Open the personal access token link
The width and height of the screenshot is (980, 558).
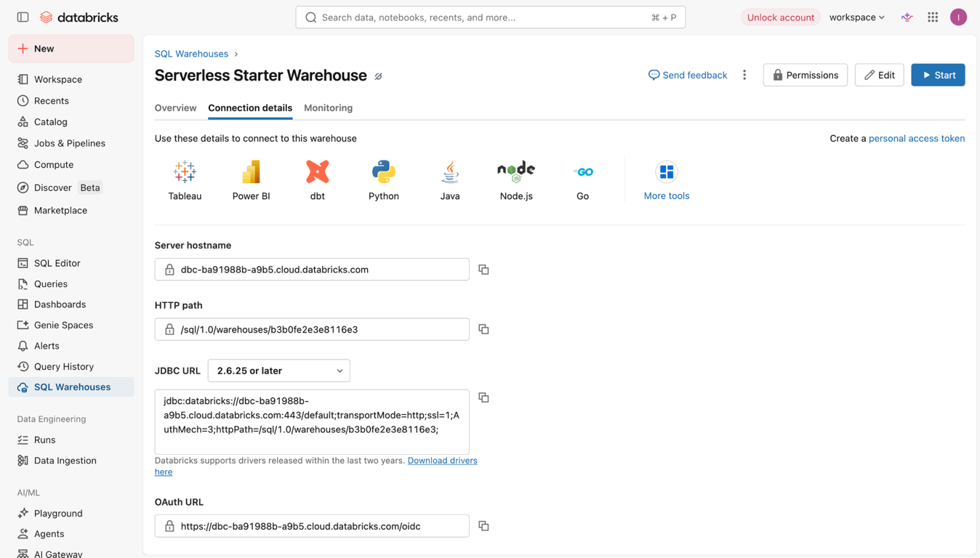(x=917, y=138)
